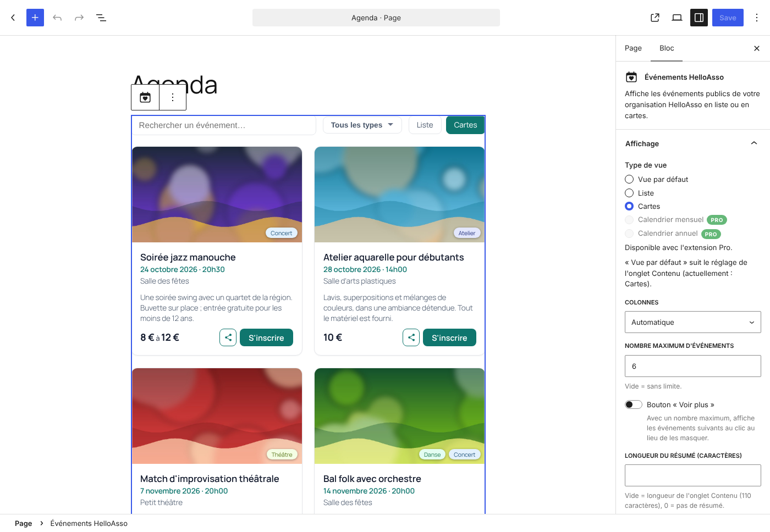Open the Colonnes Automatique dropdown
Image resolution: width=770 pixels, height=532 pixels.
[x=693, y=322]
